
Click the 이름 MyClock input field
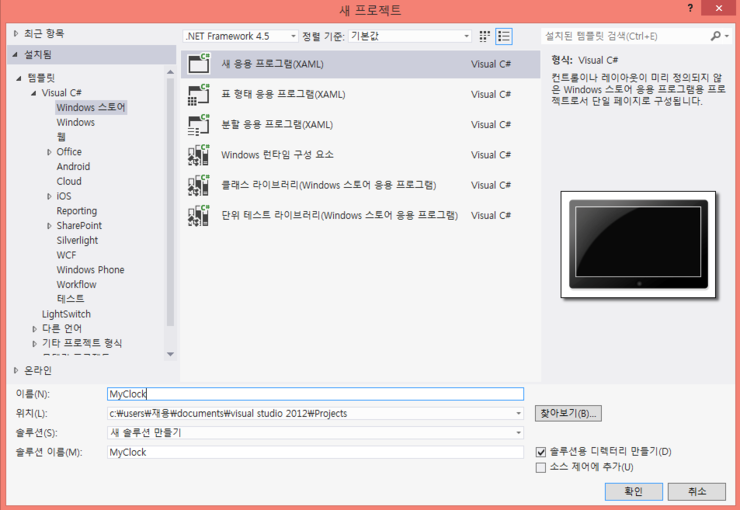315,394
